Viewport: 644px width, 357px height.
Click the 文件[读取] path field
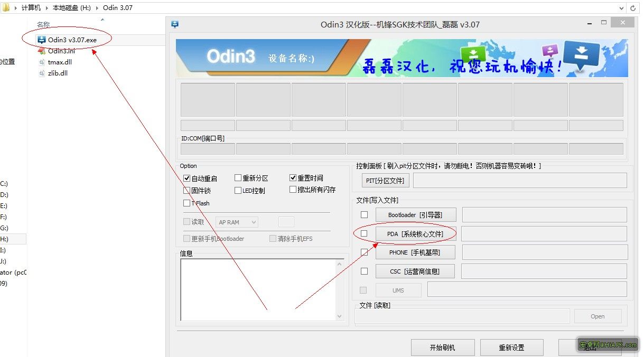tap(462, 316)
